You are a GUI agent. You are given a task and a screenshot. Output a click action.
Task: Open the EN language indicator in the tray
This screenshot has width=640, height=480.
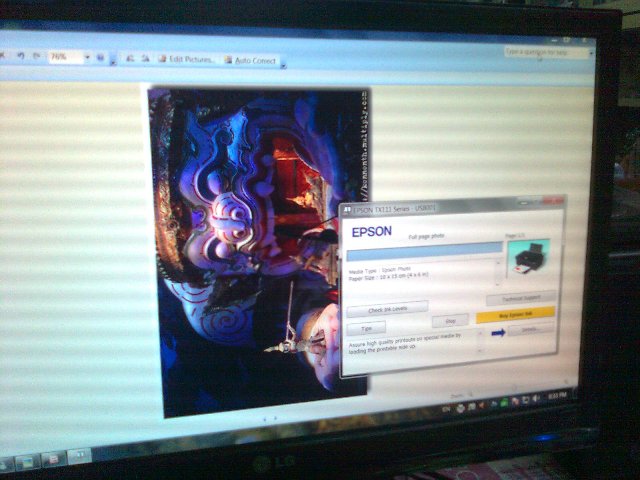tap(447, 409)
